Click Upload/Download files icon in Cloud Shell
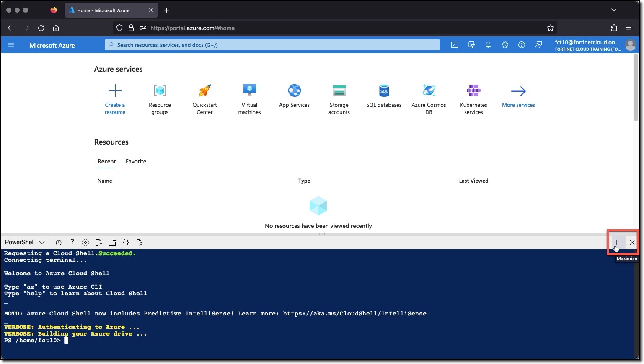 [99, 243]
